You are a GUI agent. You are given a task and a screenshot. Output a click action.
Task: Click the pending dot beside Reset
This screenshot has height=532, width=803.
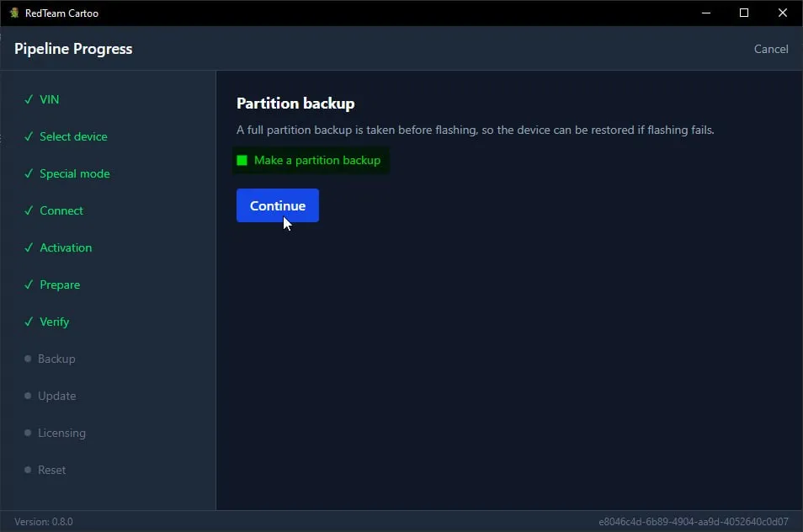click(28, 470)
